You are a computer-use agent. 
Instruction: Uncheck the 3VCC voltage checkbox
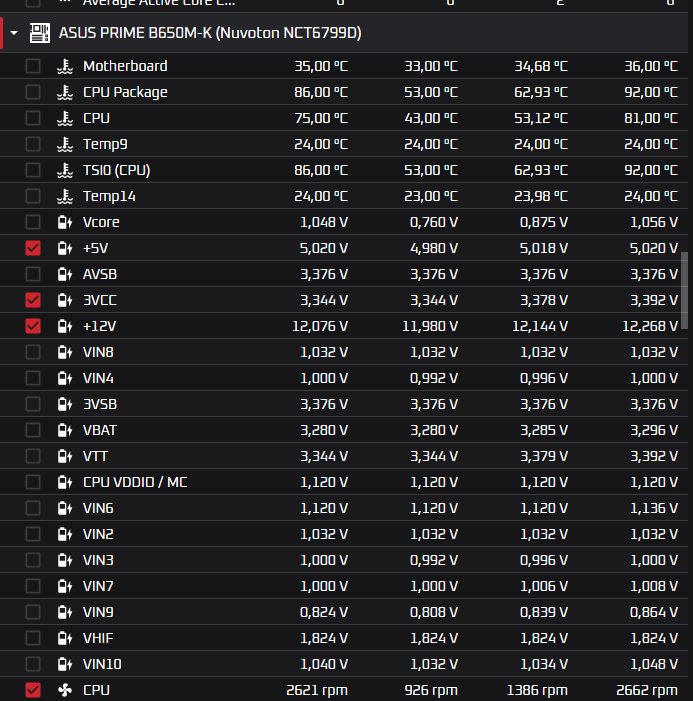[33, 300]
